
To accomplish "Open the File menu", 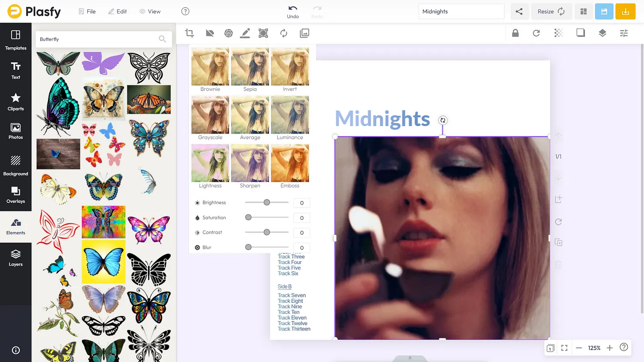I will pyautogui.click(x=87, y=12).
